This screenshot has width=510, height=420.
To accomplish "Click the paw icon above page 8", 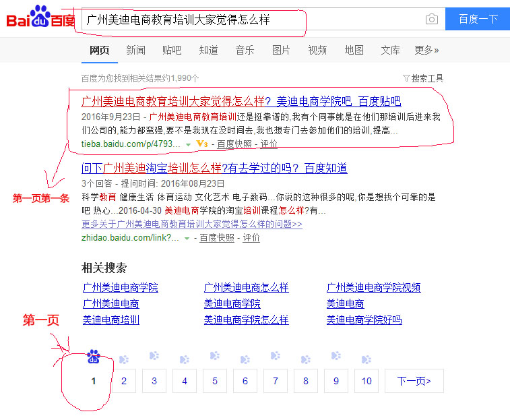I will click(x=305, y=359).
